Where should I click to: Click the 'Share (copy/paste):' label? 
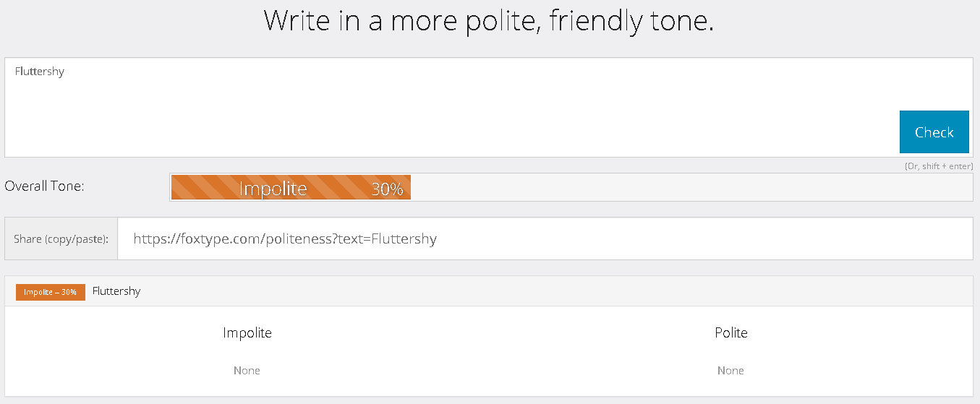click(x=61, y=238)
